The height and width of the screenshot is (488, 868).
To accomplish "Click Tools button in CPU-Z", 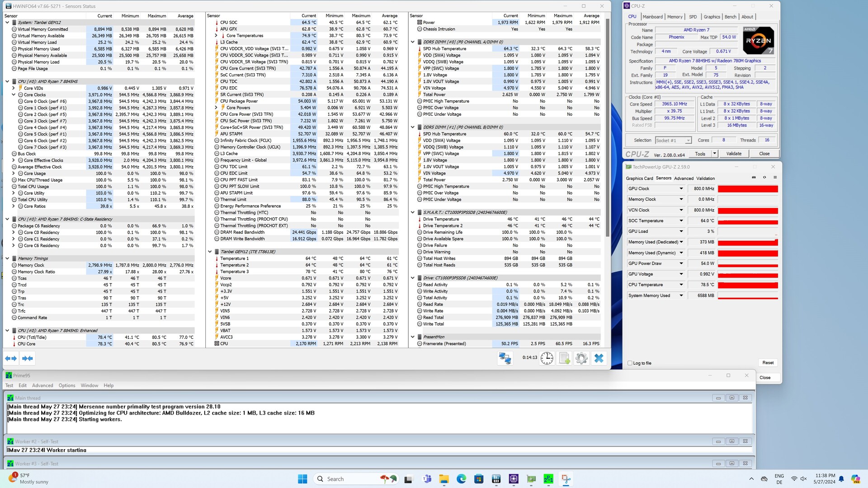I will pyautogui.click(x=700, y=154).
